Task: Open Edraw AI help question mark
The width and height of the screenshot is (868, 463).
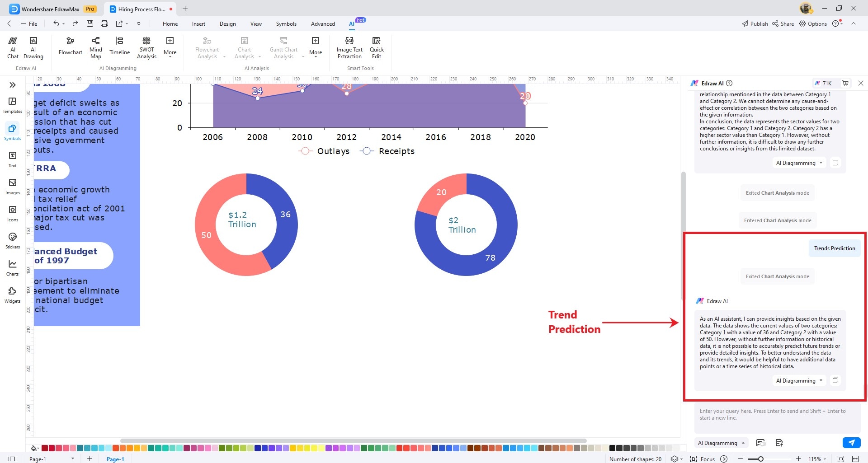Action: 729,83
